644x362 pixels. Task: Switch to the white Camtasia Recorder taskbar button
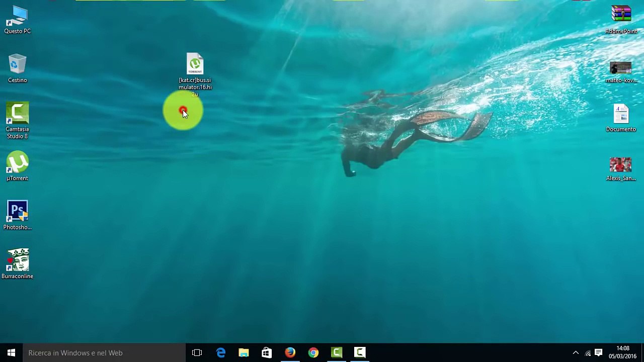tap(360, 352)
